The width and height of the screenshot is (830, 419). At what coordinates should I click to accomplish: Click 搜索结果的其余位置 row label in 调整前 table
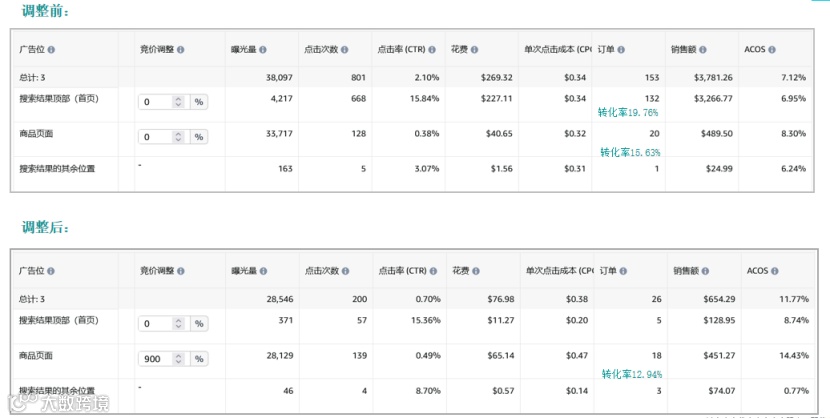pos(57,169)
